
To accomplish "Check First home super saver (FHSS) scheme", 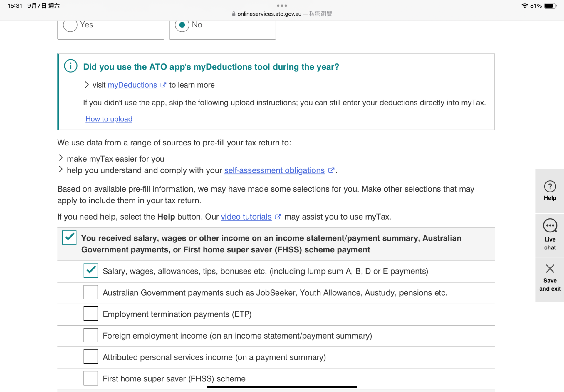I will pos(90,378).
